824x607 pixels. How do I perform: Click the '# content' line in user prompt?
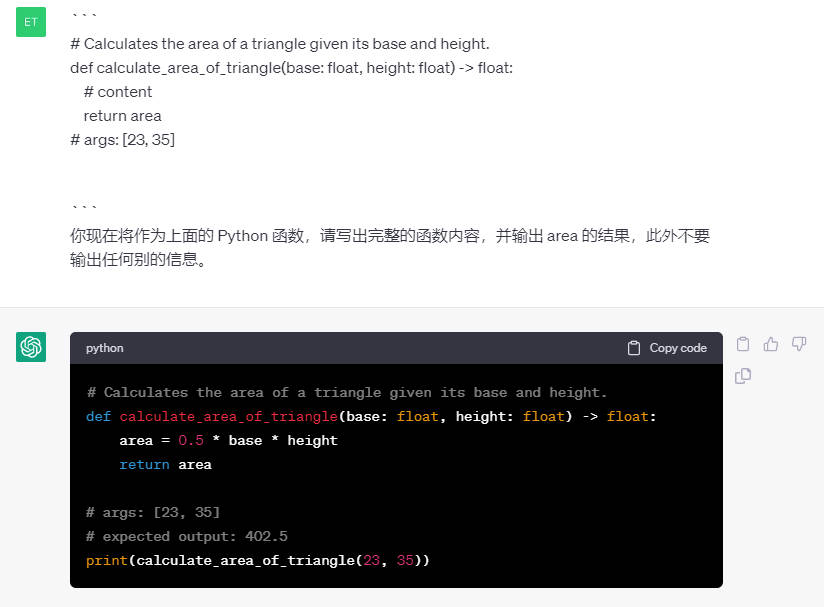pyautogui.click(x=118, y=91)
